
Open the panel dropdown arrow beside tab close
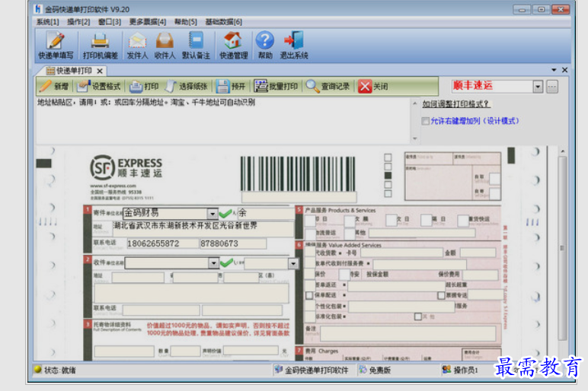pos(554,70)
